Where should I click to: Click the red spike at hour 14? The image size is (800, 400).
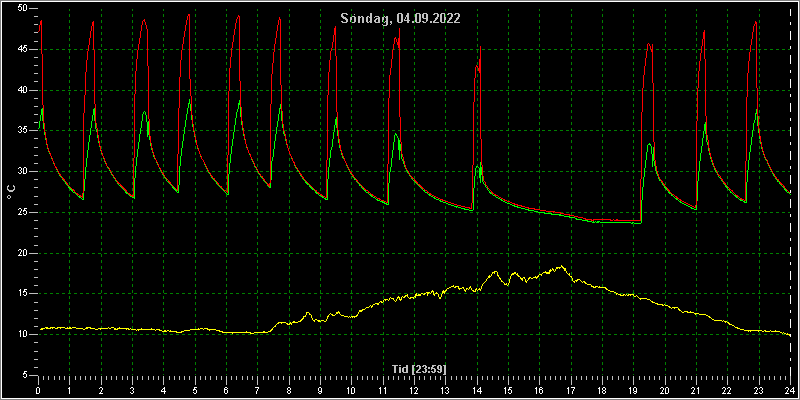pos(480,47)
